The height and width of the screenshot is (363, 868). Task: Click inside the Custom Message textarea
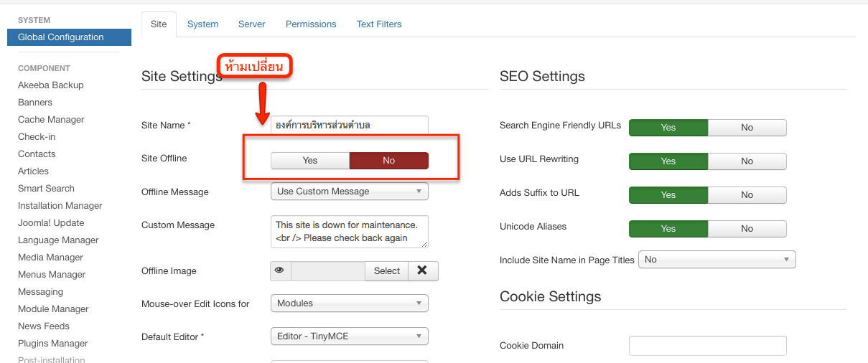click(350, 232)
